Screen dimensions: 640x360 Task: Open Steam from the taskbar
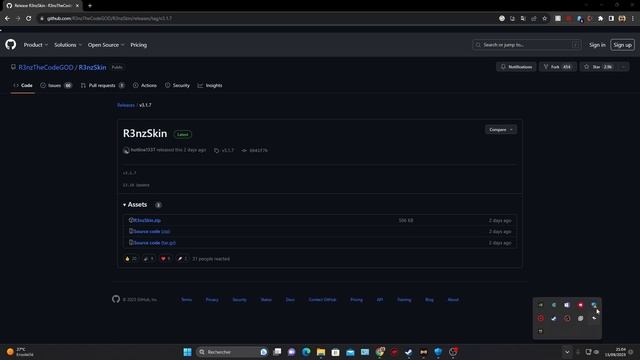[x=409, y=352]
